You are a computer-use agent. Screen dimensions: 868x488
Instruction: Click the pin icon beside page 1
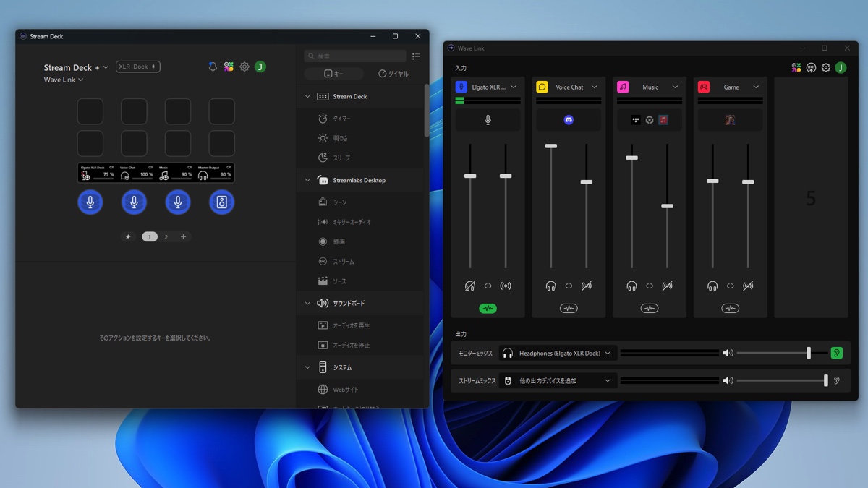pyautogui.click(x=128, y=237)
